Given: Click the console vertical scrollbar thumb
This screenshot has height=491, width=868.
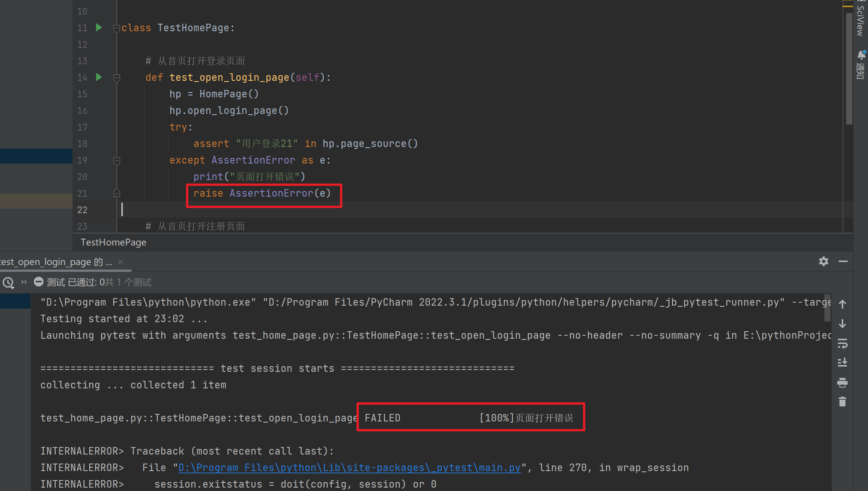Looking at the screenshot, I should pos(827,308).
